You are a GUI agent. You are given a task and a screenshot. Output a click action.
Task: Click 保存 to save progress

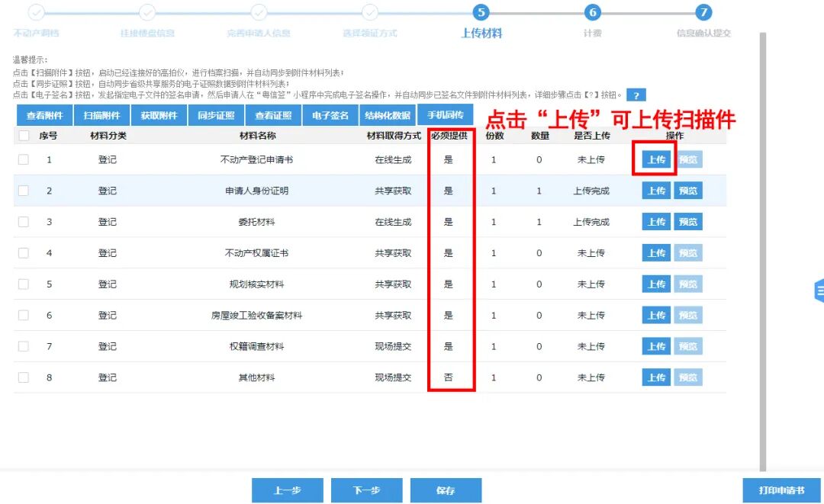(x=446, y=490)
